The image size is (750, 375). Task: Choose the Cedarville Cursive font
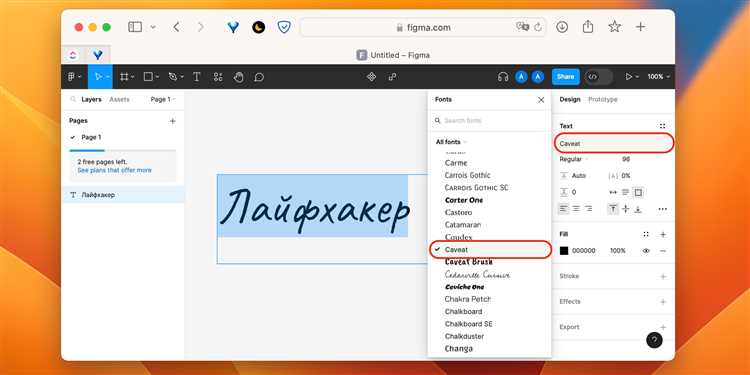(477, 275)
